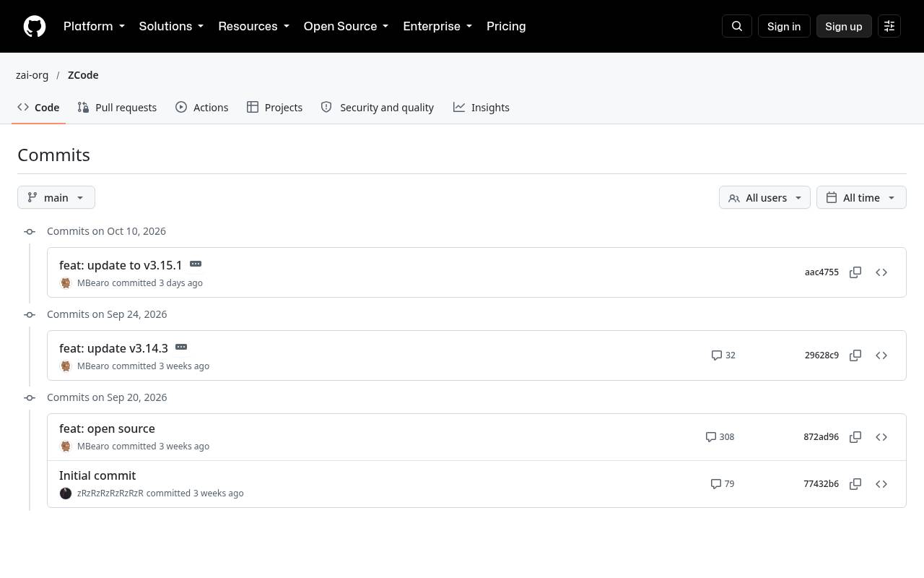The width and height of the screenshot is (924, 578).
Task: Copy full SHA for 872ad96
Action: click(x=855, y=437)
